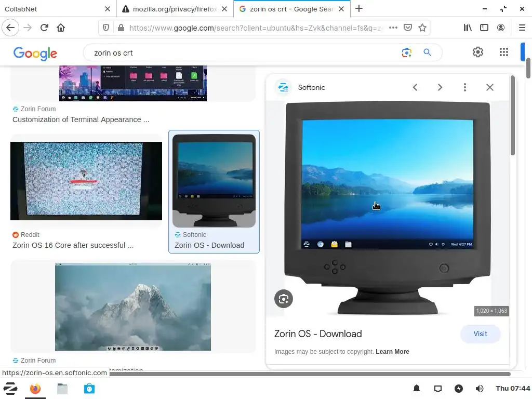This screenshot has height=399, width=532.
Task: Open the volume control
Action: (x=480, y=389)
